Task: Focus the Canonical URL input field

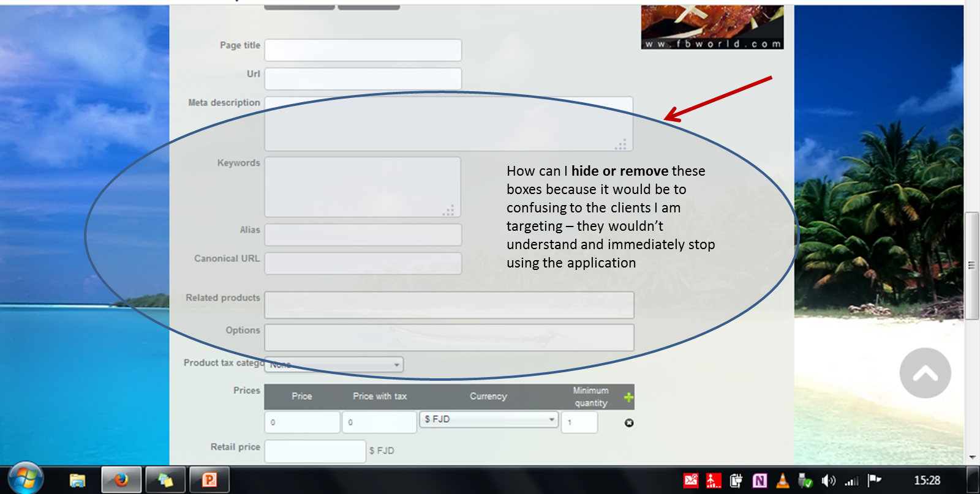Action: coord(363,264)
